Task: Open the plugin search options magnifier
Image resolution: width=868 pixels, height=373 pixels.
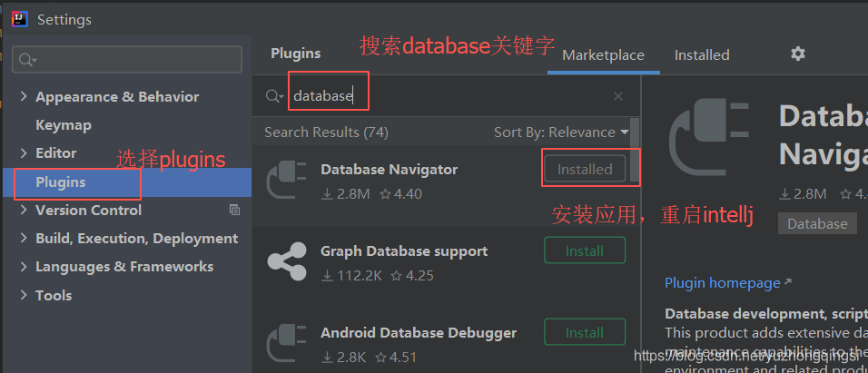Action: tap(274, 96)
